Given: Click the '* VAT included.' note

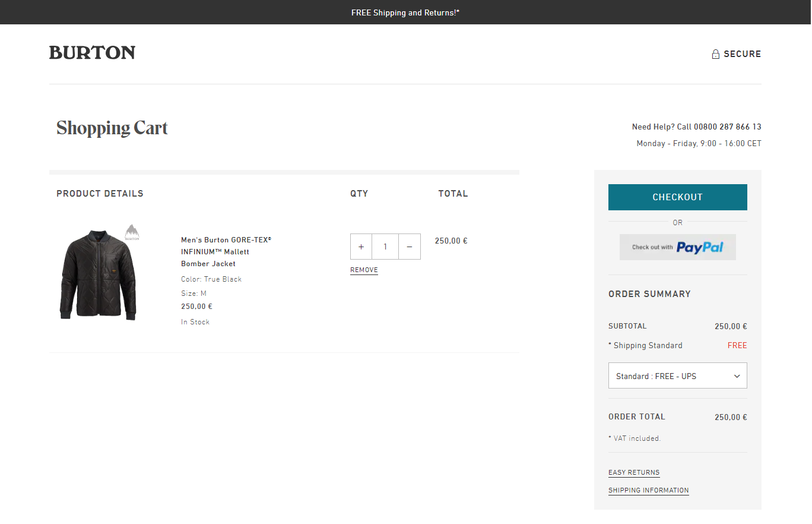Looking at the screenshot, I should point(635,438).
